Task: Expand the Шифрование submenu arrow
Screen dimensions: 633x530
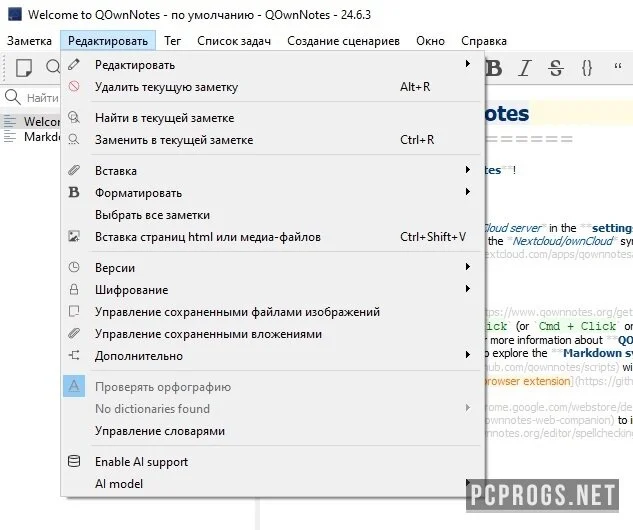Action: click(467, 288)
